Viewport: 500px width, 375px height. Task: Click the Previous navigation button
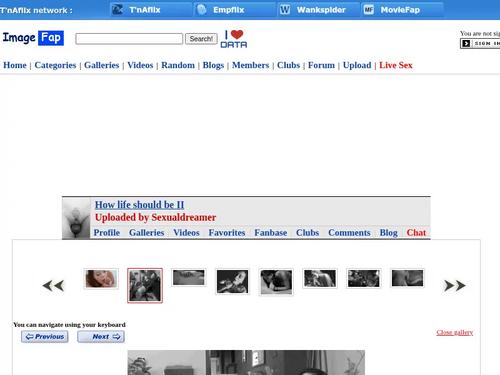coord(45,337)
